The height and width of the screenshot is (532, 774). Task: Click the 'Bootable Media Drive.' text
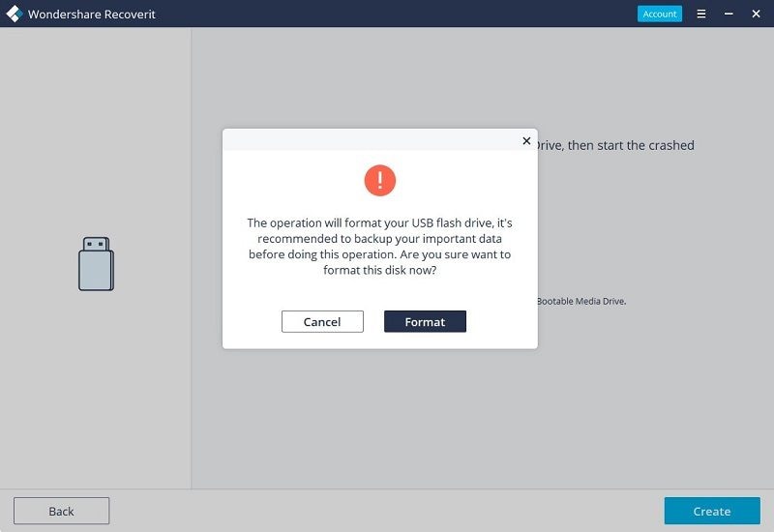[x=581, y=301]
